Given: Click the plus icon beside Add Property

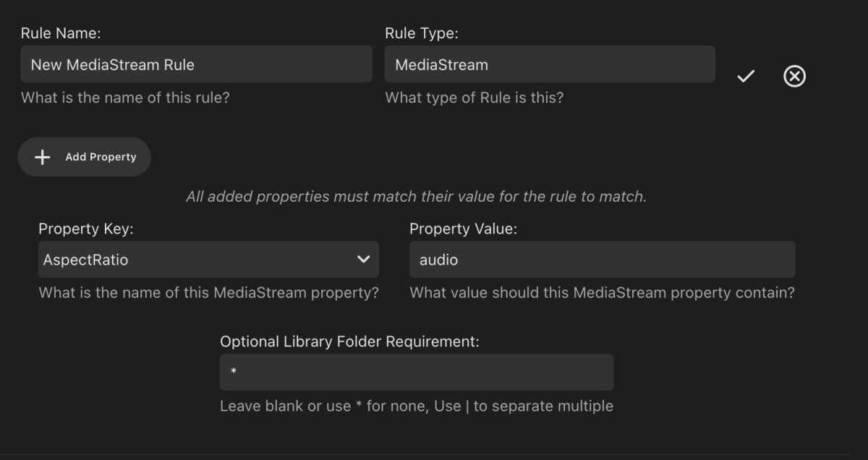Looking at the screenshot, I should click(x=43, y=157).
